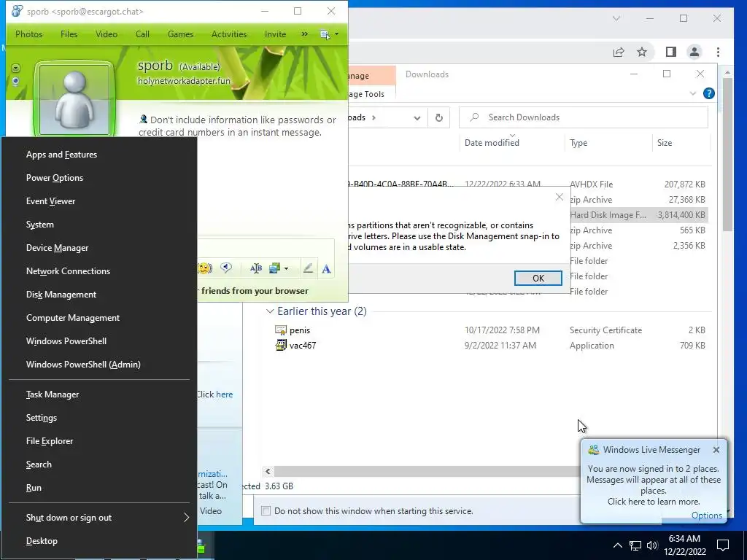Close the Windows Live Messenger notification

click(716, 449)
